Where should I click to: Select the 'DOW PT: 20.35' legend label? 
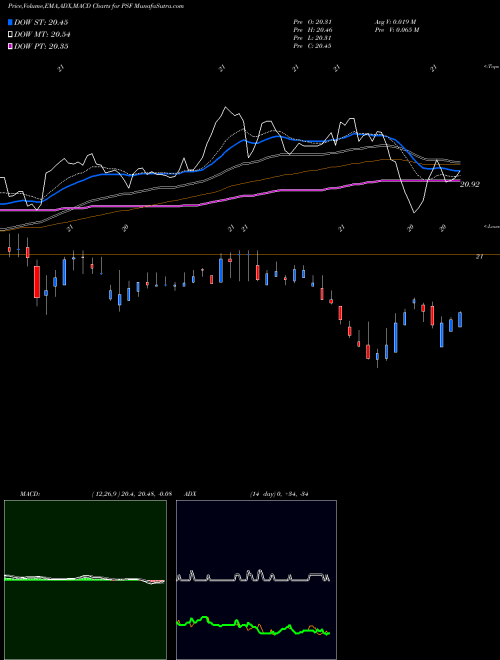pos(41,46)
